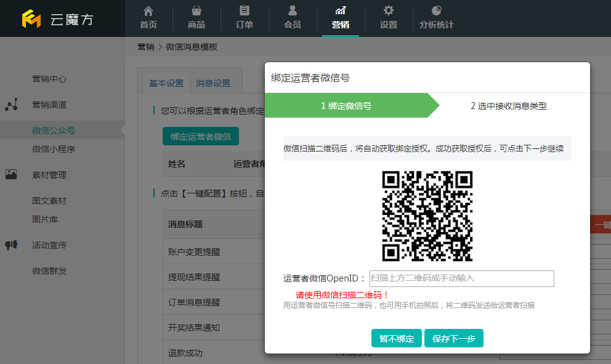Click the 姓名 column header
This screenshot has height=364, width=611.
point(177,164)
